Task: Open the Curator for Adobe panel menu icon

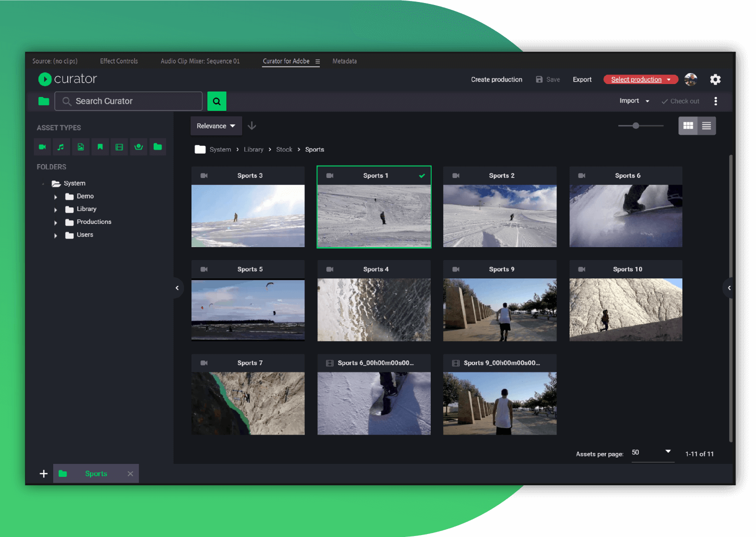Action: [x=317, y=62]
